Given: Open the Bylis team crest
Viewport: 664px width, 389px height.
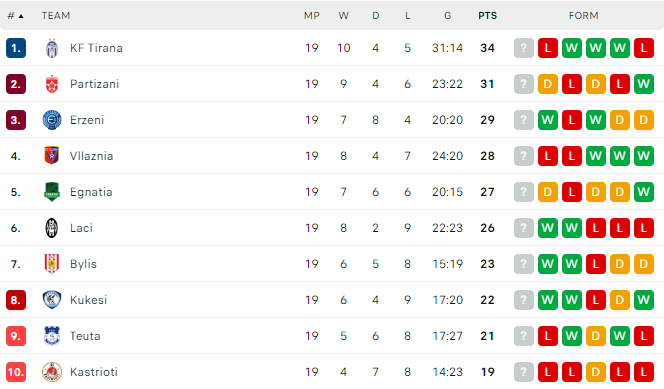Looking at the screenshot, I should pos(52,264).
